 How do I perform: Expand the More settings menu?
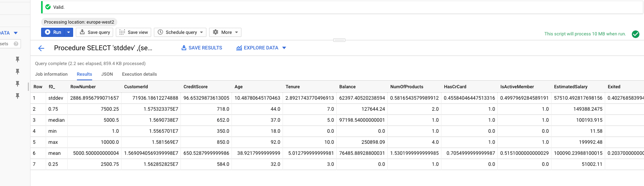click(225, 32)
